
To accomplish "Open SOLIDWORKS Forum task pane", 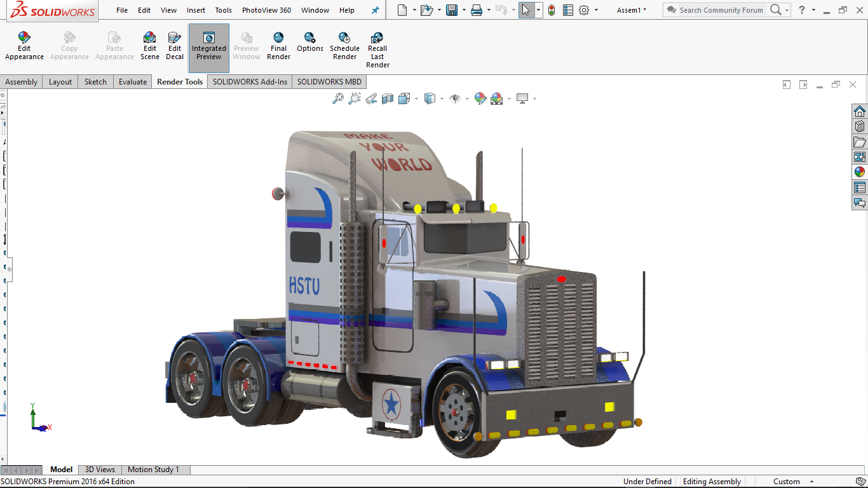I will pos(860,203).
